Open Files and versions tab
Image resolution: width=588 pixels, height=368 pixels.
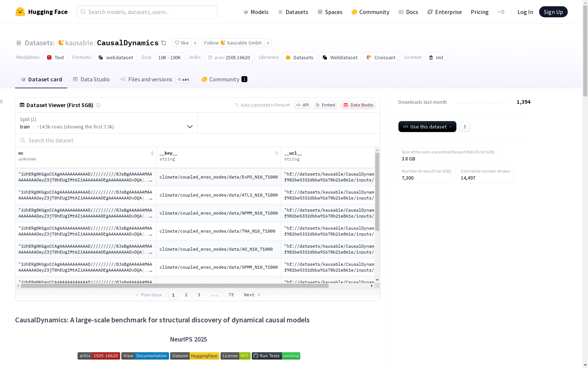tap(155, 79)
